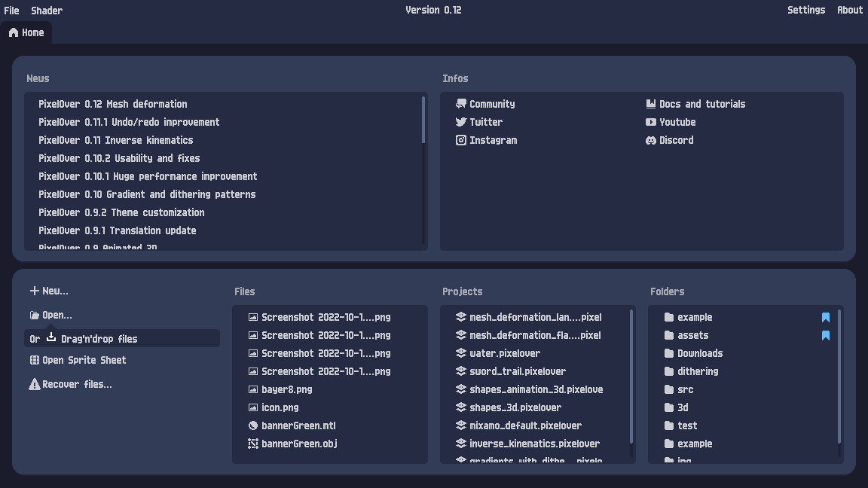Image resolution: width=868 pixels, height=488 pixels.
Task: Click the open folder icon beside Open...
Action: [35, 315]
